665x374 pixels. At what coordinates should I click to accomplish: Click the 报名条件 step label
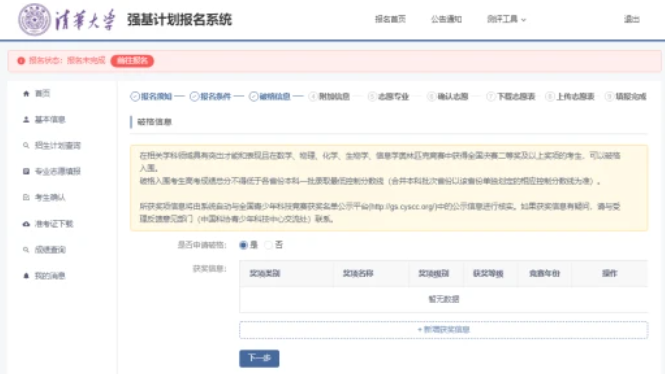[215, 97]
